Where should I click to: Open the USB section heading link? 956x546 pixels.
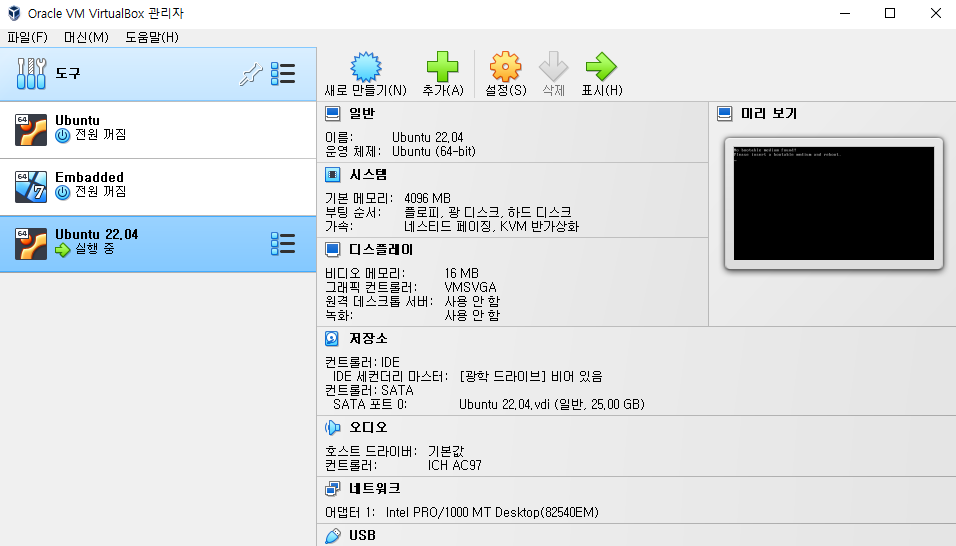pos(362,536)
